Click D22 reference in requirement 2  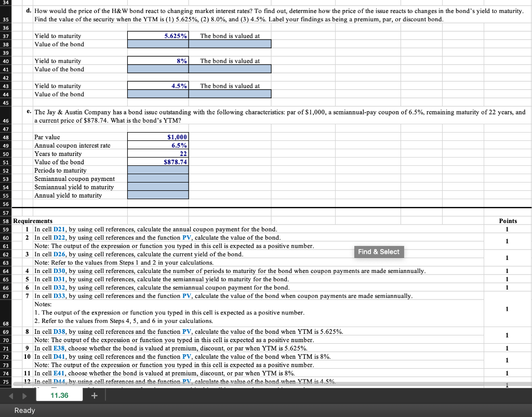(59, 238)
